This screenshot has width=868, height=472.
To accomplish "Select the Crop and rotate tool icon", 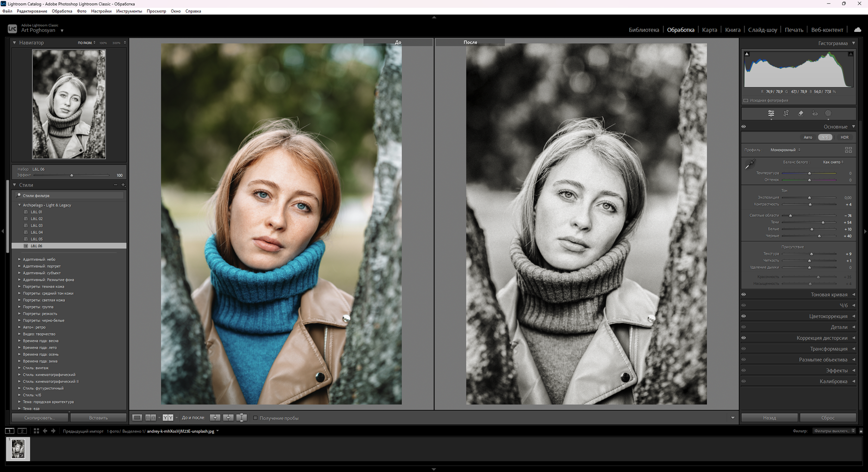I will point(786,113).
